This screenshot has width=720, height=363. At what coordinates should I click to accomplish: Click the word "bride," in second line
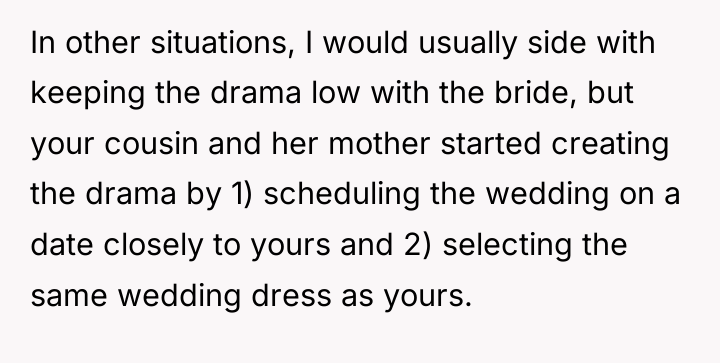coord(535,94)
